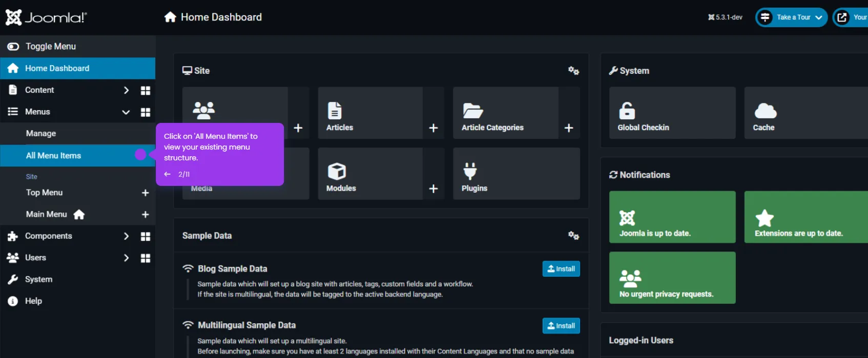The height and width of the screenshot is (358, 868).
Task: Click the Joomla! logo
Action: pos(46,17)
